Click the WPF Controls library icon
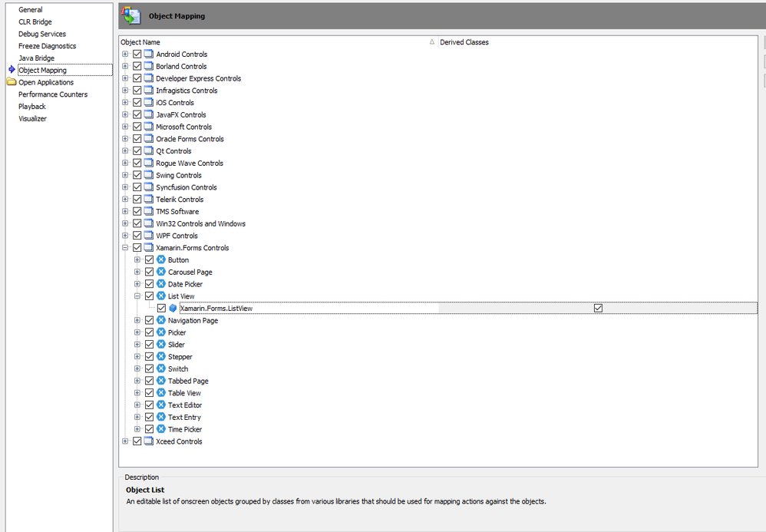Viewport: 766px width, 532px height. pyautogui.click(x=148, y=236)
